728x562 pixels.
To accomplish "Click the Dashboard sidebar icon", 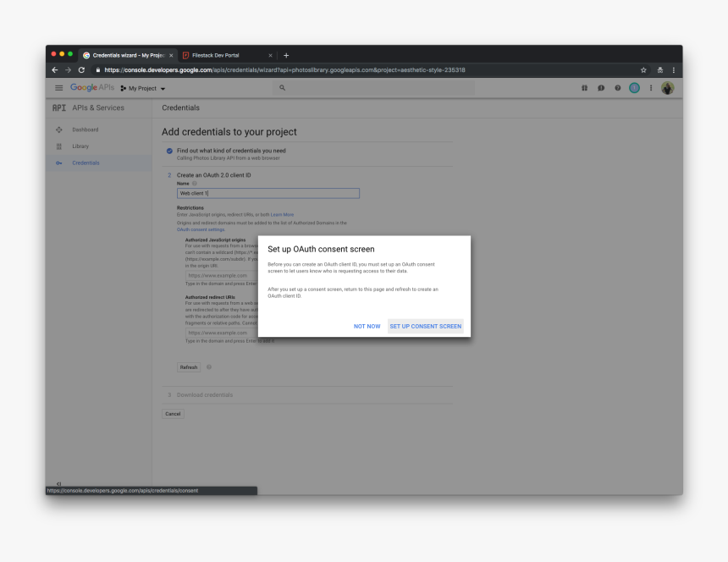I will click(x=59, y=130).
